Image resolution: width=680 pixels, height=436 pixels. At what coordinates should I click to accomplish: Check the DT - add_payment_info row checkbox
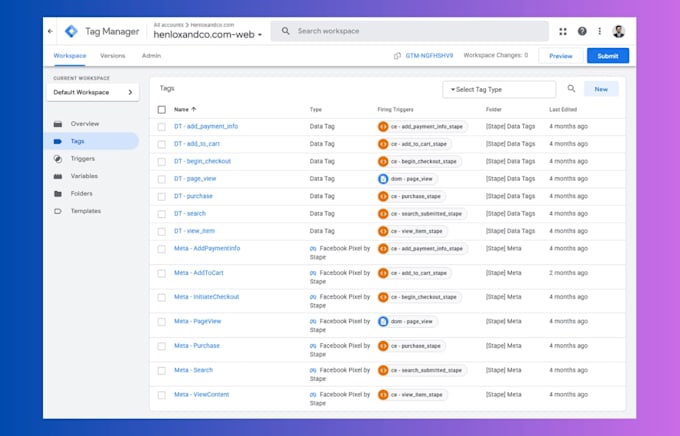[162, 127]
